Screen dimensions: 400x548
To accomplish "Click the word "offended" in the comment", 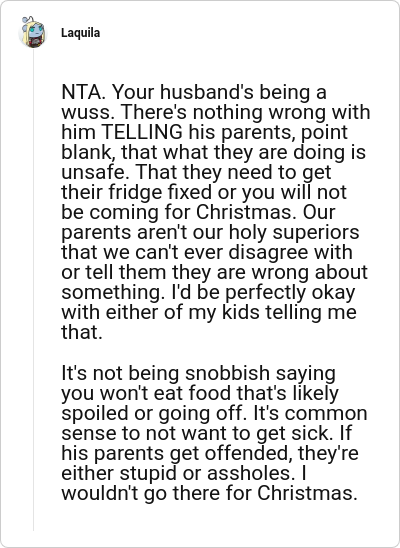I will pos(248,453).
